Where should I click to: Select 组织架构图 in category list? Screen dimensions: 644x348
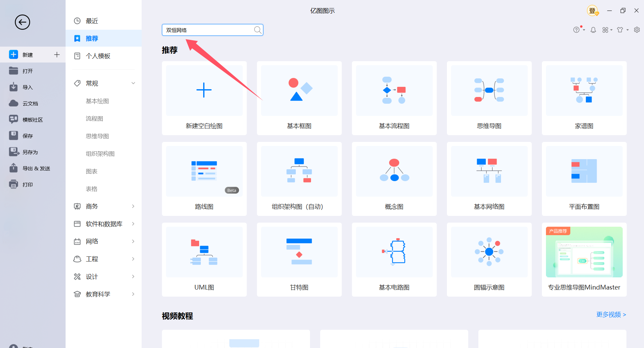[x=100, y=154]
